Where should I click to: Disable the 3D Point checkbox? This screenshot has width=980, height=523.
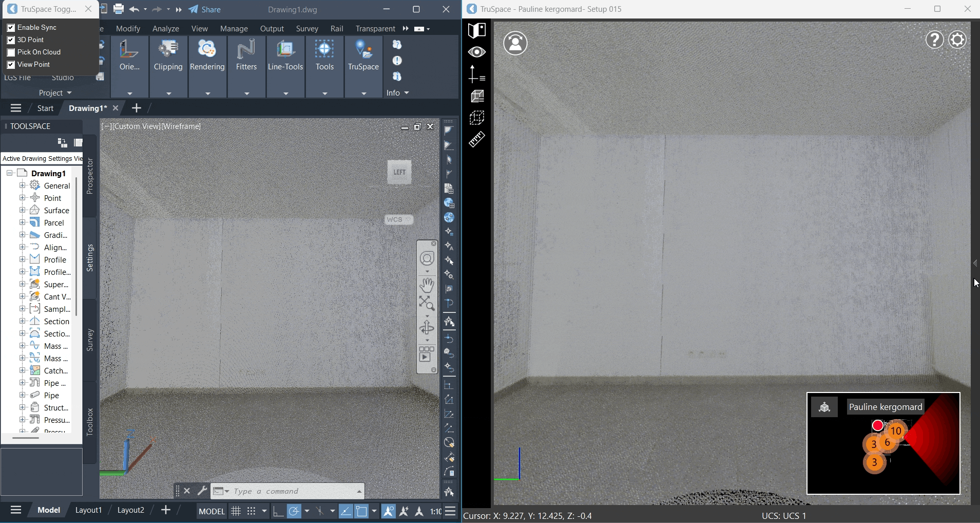pos(11,40)
